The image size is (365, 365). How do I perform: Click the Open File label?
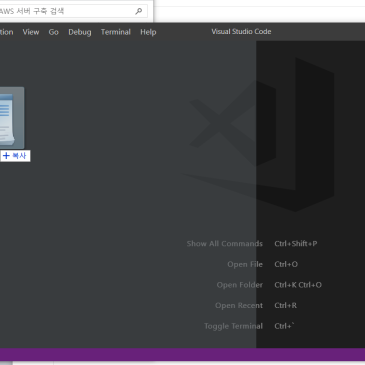point(245,264)
